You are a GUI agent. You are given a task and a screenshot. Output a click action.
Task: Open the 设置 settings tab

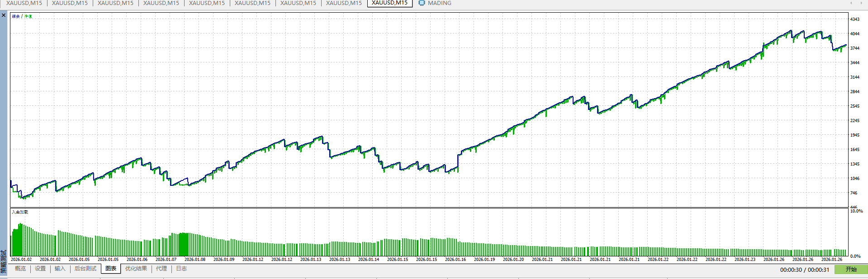coord(40,269)
